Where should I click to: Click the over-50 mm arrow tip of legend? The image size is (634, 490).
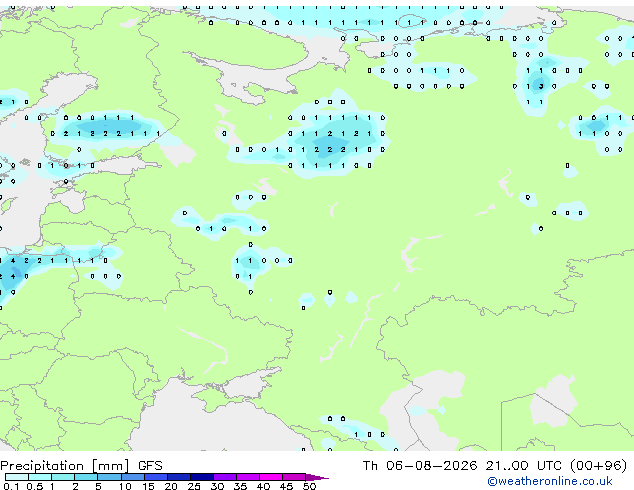(317, 477)
